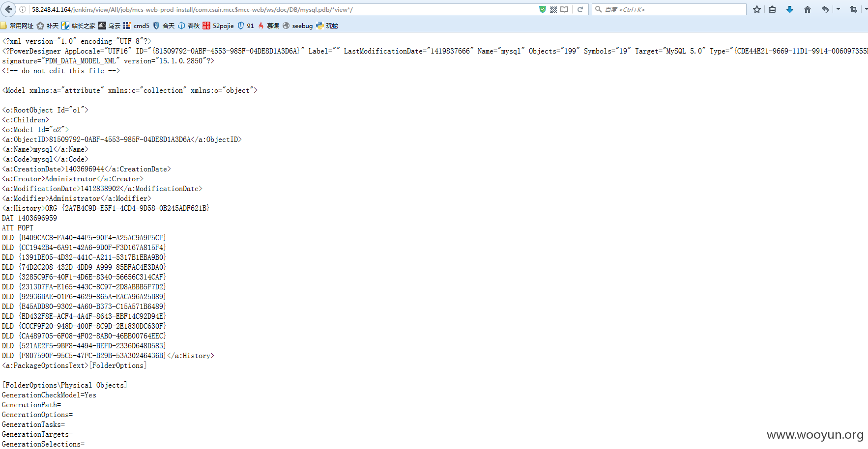Go to the home page icon

[x=807, y=9]
